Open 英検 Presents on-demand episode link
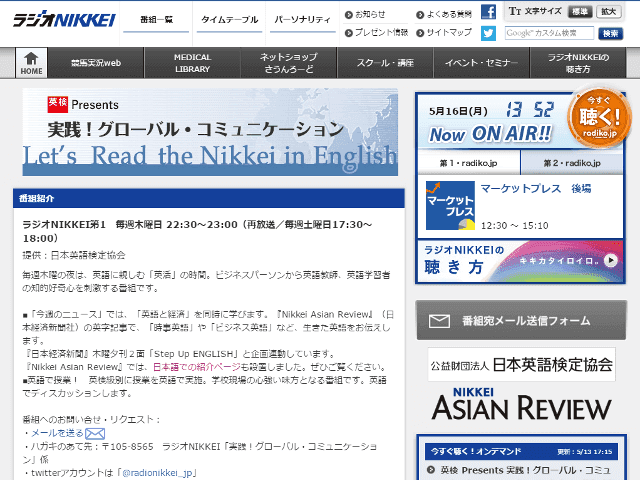This screenshot has width=640, height=480. tap(525, 470)
